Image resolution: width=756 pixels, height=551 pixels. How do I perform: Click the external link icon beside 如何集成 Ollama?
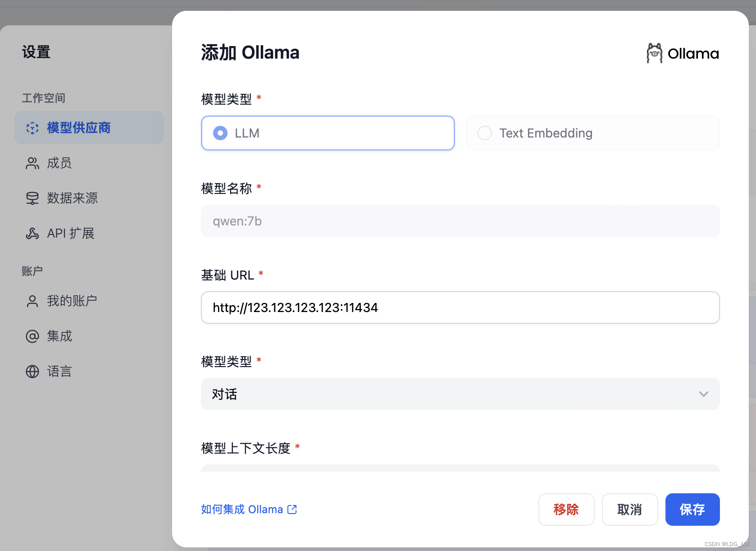coord(292,510)
